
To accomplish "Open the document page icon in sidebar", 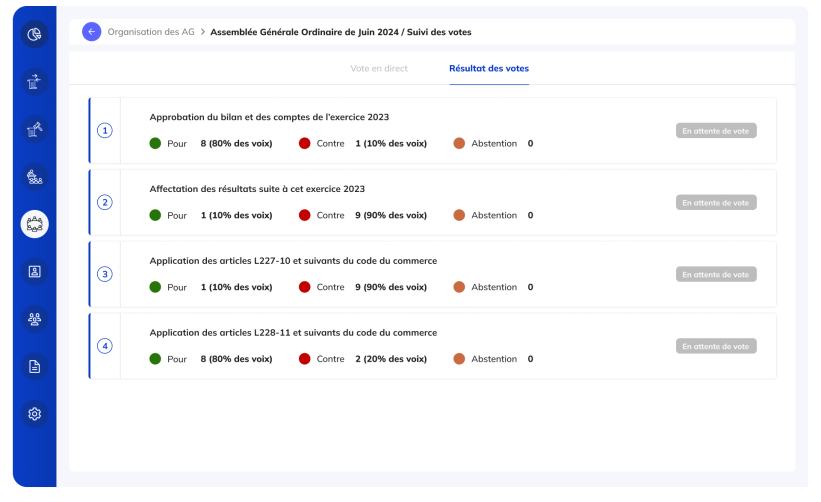I will pos(35,366).
